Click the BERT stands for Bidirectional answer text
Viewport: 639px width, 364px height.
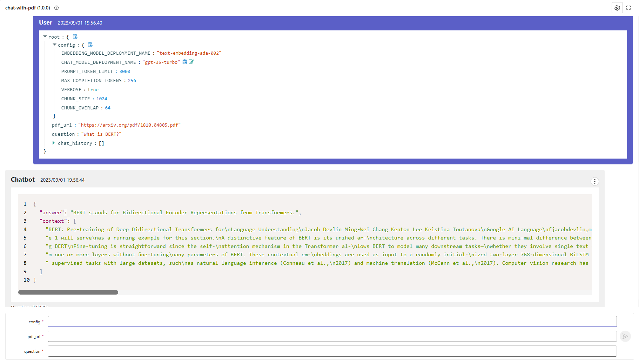(x=184, y=213)
